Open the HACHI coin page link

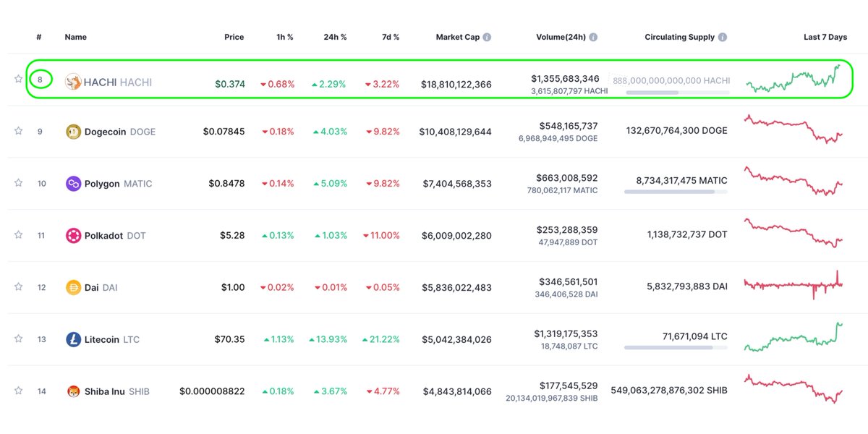coord(118,82)
